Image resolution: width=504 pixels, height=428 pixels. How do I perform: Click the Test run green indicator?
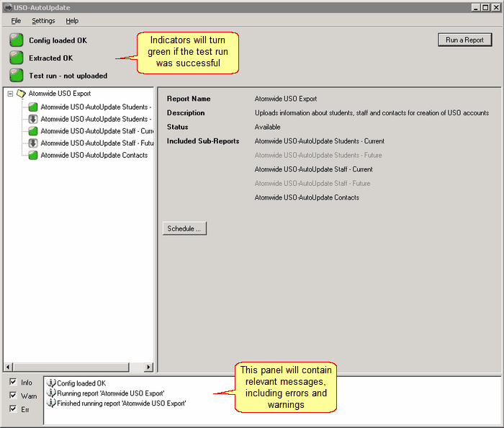coord(16,76)
